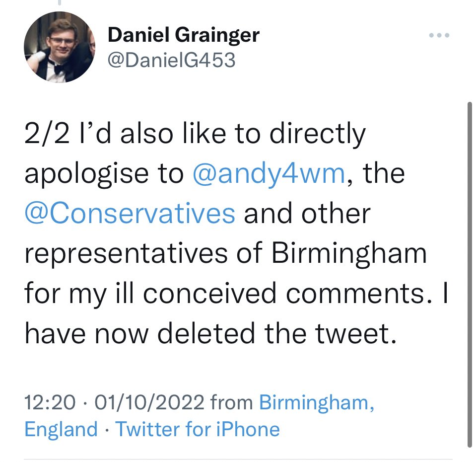The height and width of the screenshot is (462, 476).
Task: Click the vertical scrollbar on the right edge
Action: click(470, 273)
